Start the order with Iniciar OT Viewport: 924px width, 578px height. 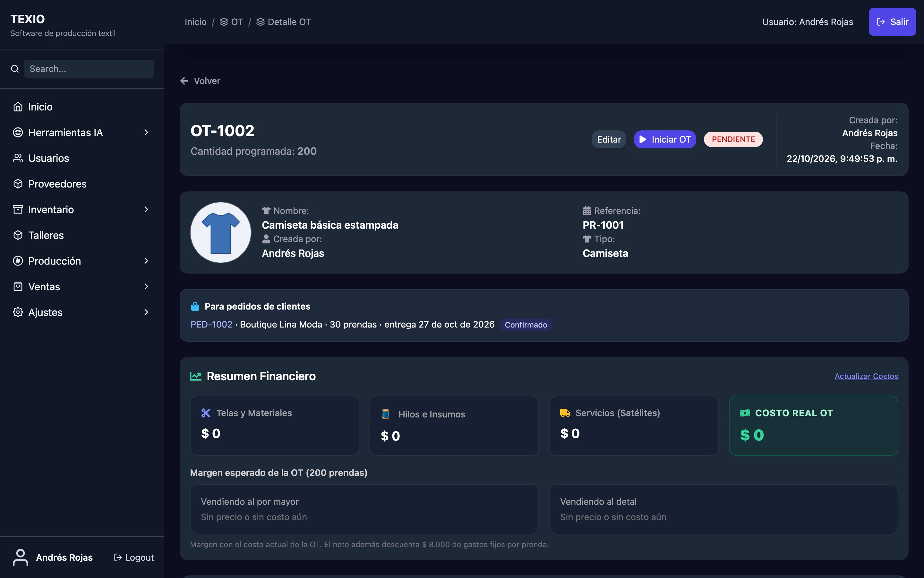click(x=665, y=139)
